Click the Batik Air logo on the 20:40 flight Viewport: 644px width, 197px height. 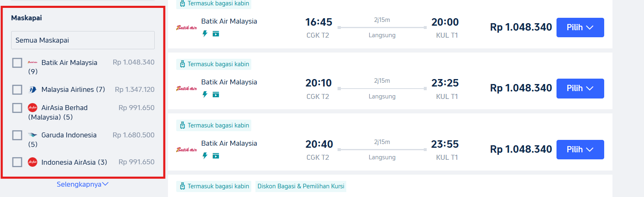coord(187,149)
